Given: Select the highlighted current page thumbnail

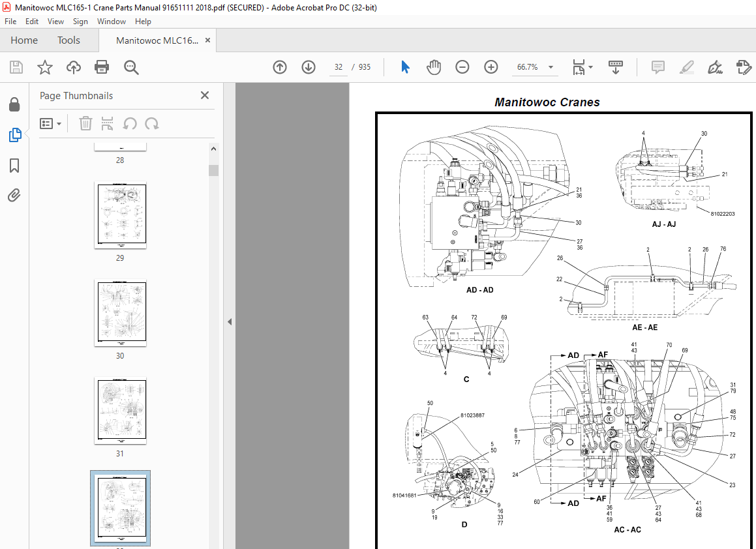Looking at the screenshot, I should tap(121, 509).
